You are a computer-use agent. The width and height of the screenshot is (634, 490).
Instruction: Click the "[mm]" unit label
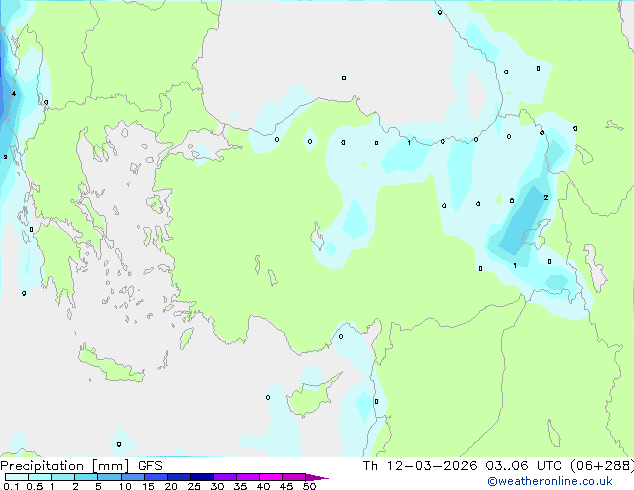tap(111, 466)
